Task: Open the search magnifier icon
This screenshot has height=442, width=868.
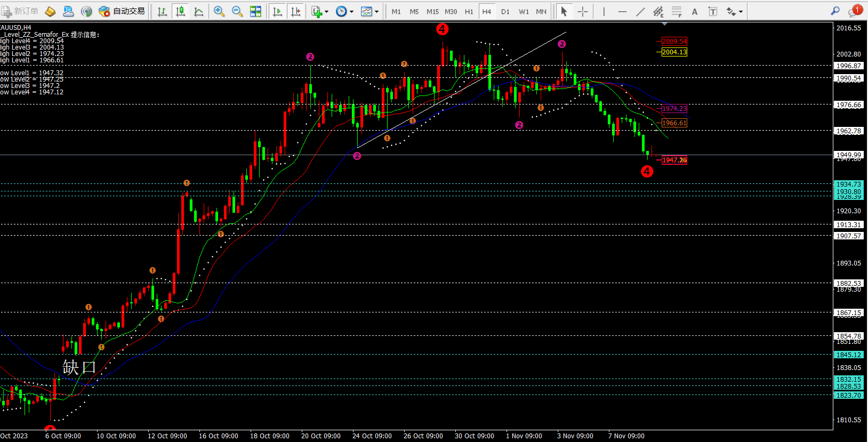Action: (835, 11)
